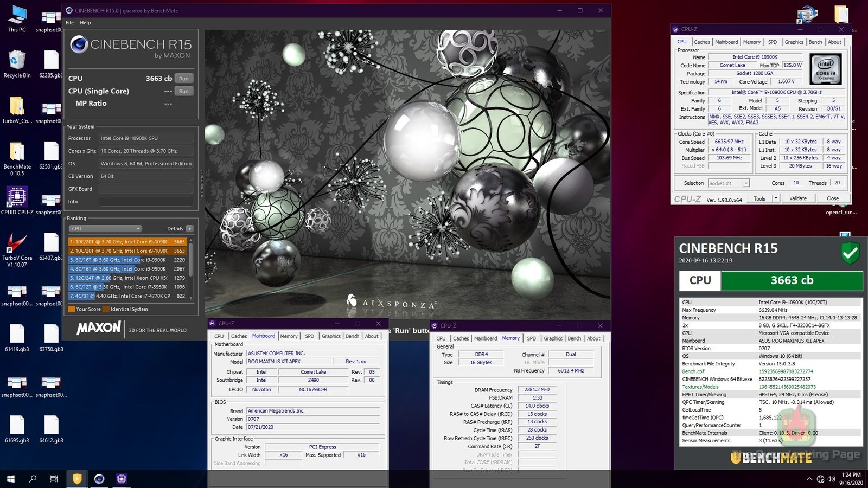Click the CPU-Z chip icon in taskbar
868x488 pixels.
[122, 479]
